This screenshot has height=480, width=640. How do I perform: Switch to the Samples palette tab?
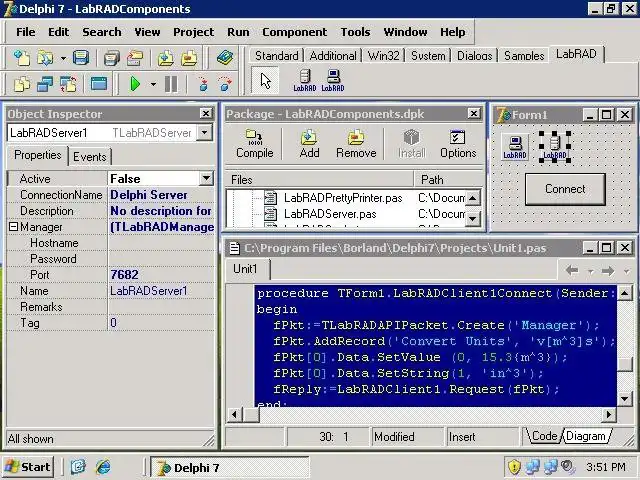pos(524,56)
